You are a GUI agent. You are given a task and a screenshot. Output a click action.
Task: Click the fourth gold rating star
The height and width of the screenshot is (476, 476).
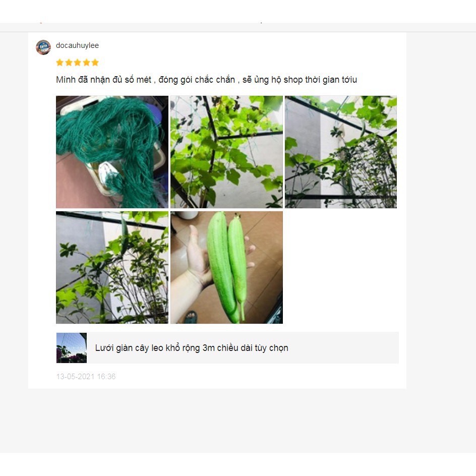click(87, 63)
